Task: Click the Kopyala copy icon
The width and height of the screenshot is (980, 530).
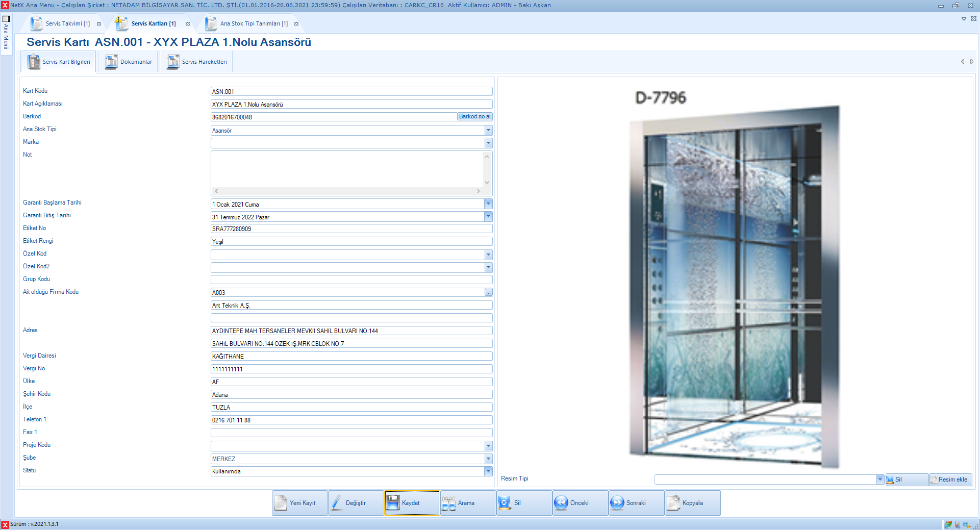Action: click(x=673, y=503)
